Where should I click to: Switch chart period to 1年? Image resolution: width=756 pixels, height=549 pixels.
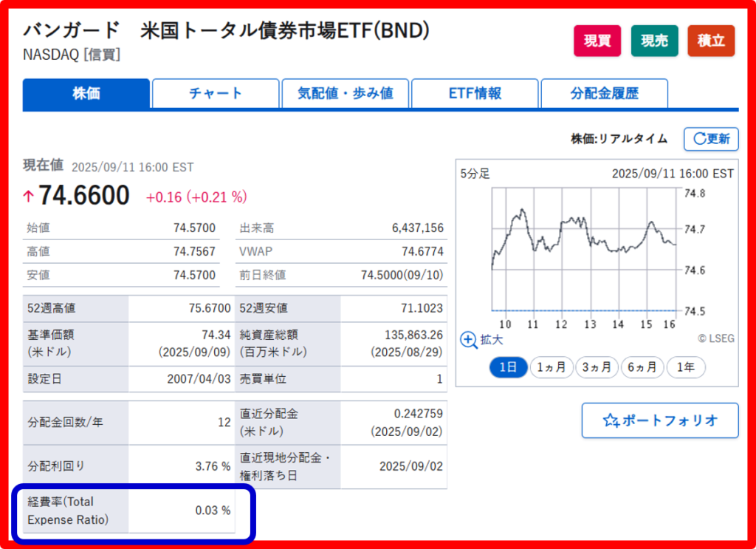(x=686, y=368)
